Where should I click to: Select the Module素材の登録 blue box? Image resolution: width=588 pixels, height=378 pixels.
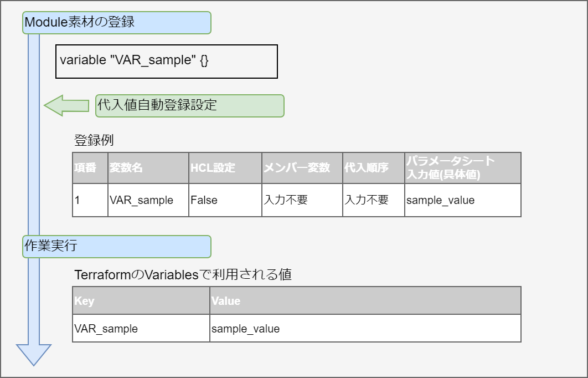pos(117,23)
